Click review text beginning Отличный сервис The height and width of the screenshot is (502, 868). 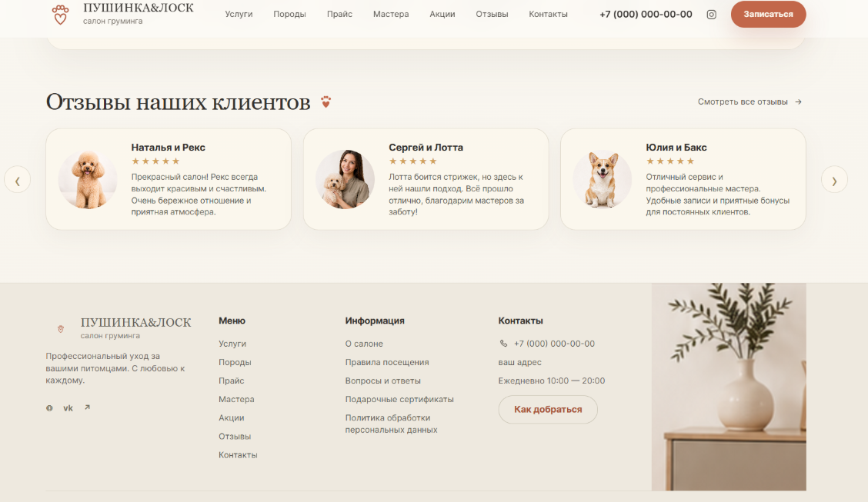point(717,194)
